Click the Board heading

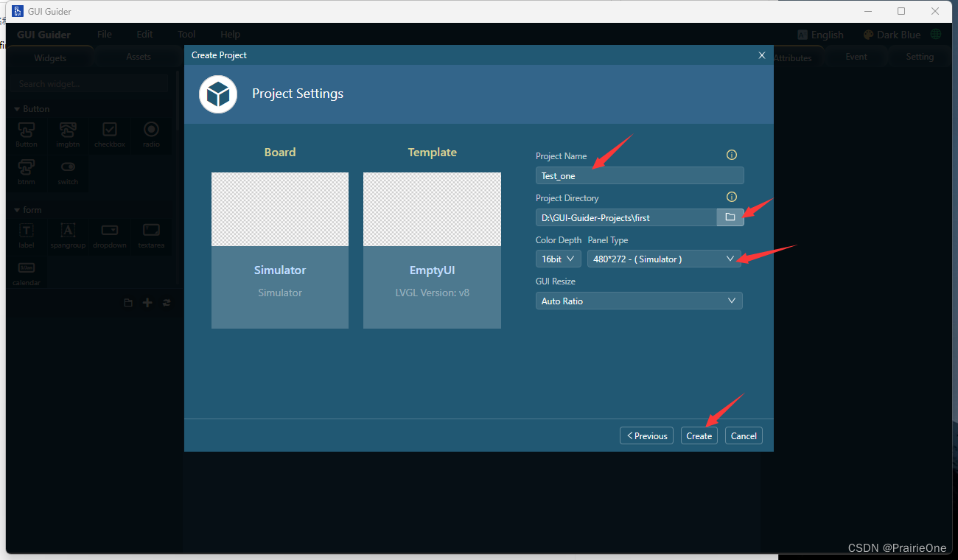(x=280, y=153)
